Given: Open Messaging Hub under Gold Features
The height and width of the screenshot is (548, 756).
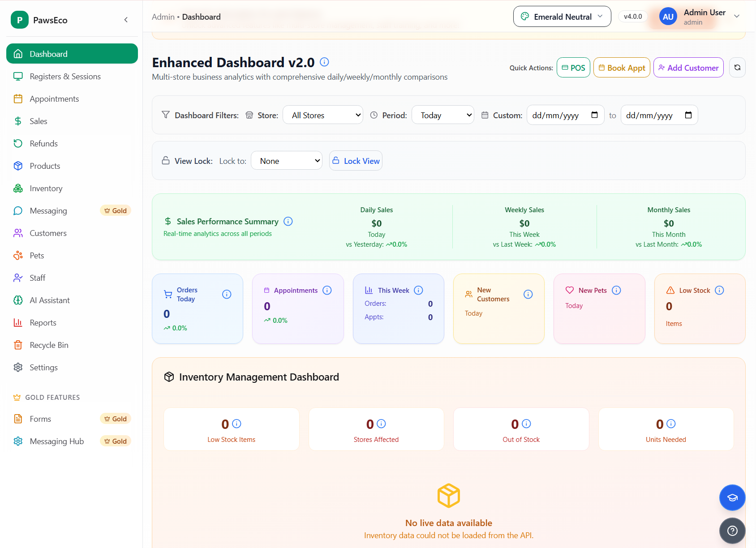Looking at the screenshot, I should click(56, 441).
